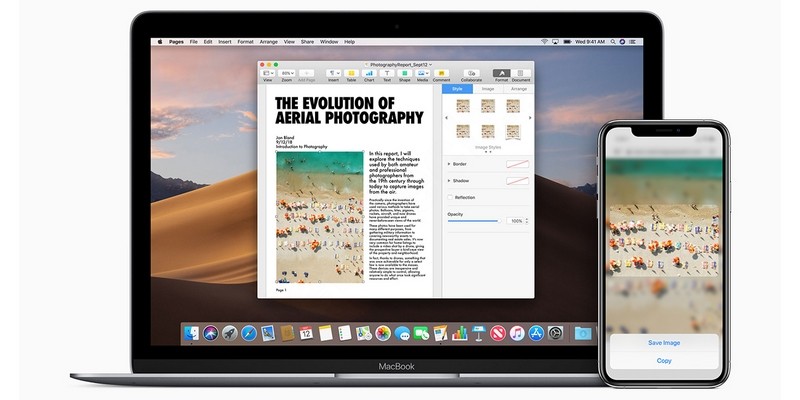Enable the Reflection checkbox
The height and width of the screenshot is (400, 800).
tap(450, 197)
